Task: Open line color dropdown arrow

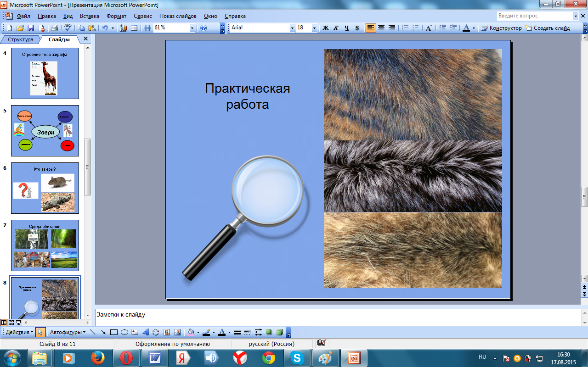Action: tap(214, 332)
